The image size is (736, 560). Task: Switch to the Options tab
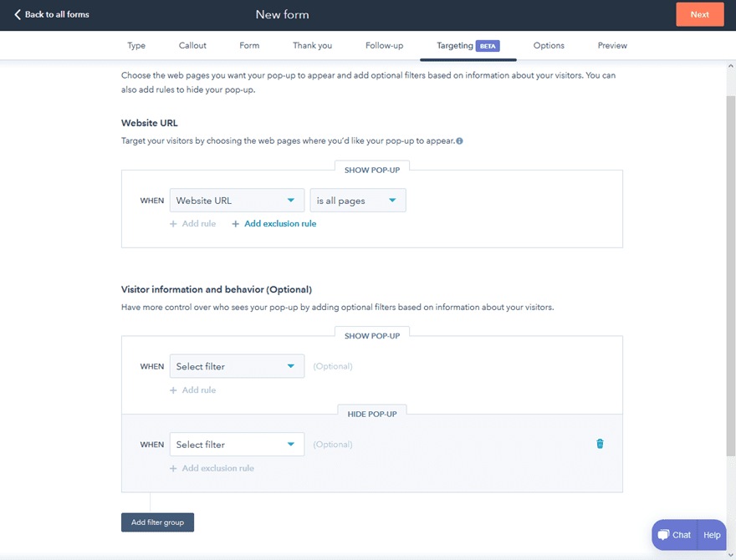[x=549, y=45]
